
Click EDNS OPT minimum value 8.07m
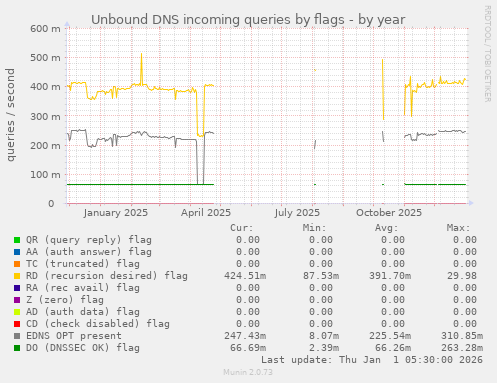324,336
